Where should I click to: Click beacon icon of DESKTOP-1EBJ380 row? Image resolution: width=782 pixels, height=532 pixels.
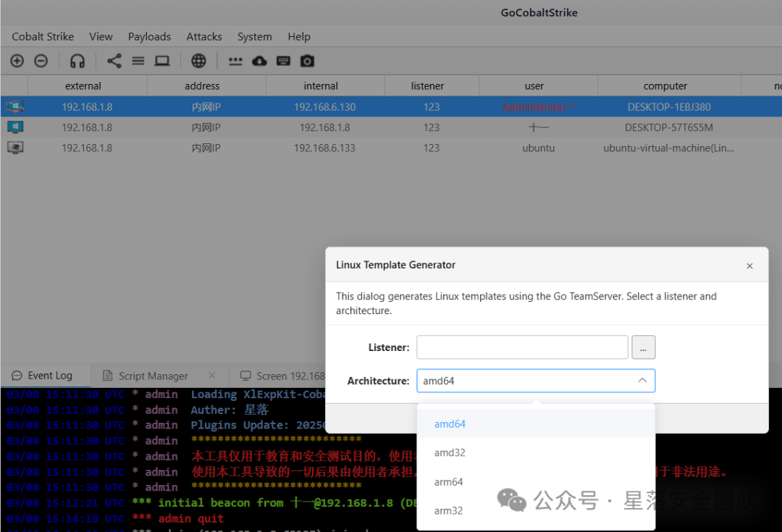(15, 106)
